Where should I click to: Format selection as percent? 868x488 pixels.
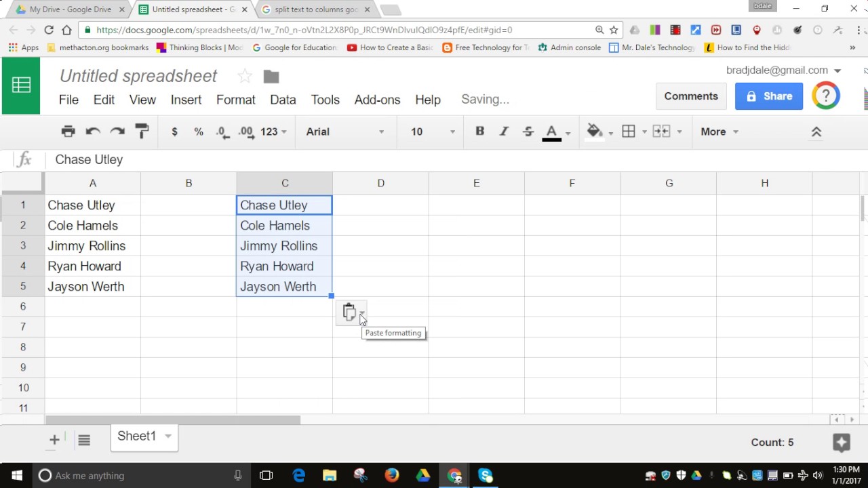click(199, 131)
